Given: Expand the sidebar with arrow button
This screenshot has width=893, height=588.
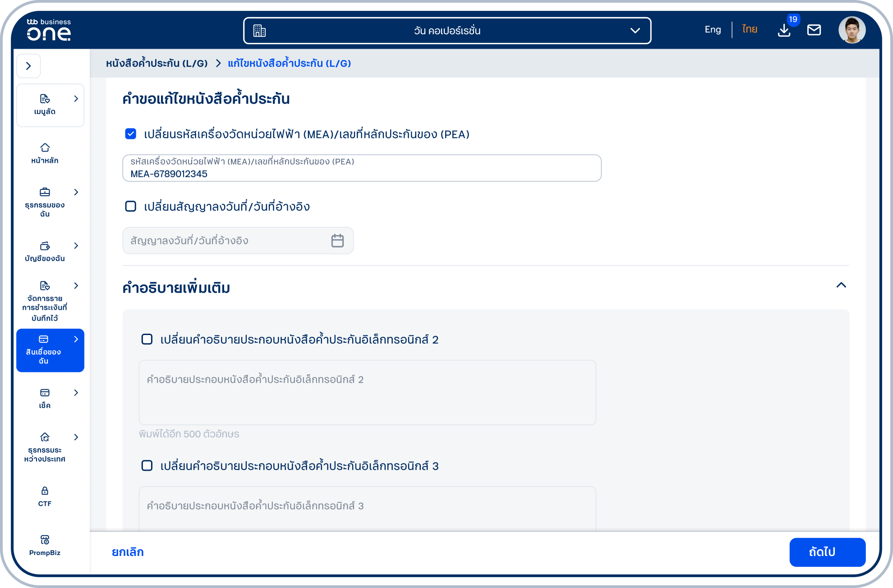Looking at the screenshot, I should click(29, 66).
